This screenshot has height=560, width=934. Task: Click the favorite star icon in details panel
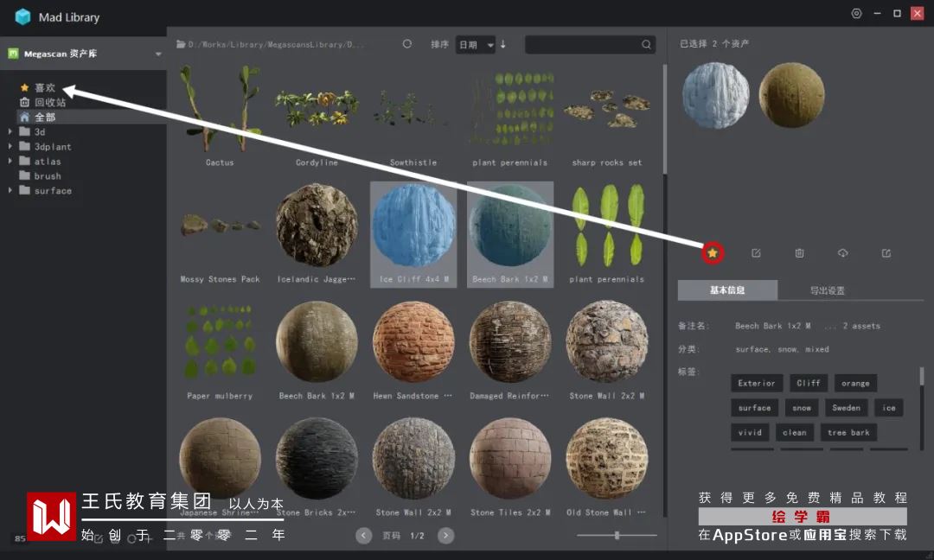click(713, 253)
